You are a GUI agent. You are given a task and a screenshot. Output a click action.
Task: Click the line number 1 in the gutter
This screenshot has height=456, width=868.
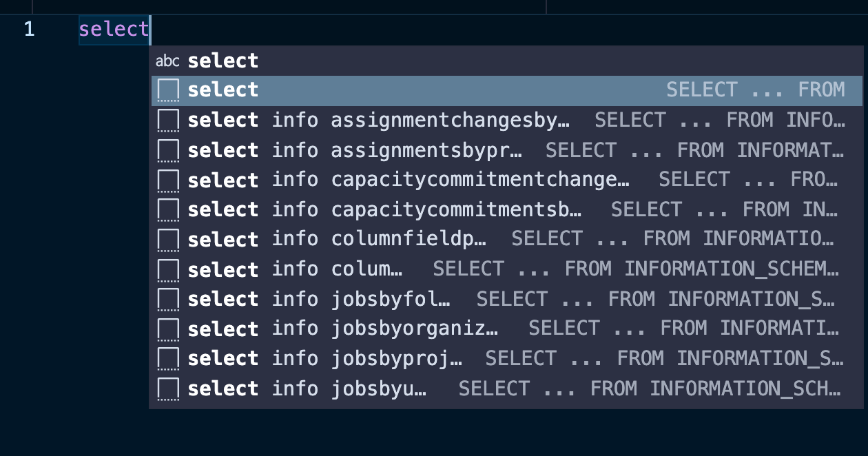pyautogui.click(x=29, y=30)
